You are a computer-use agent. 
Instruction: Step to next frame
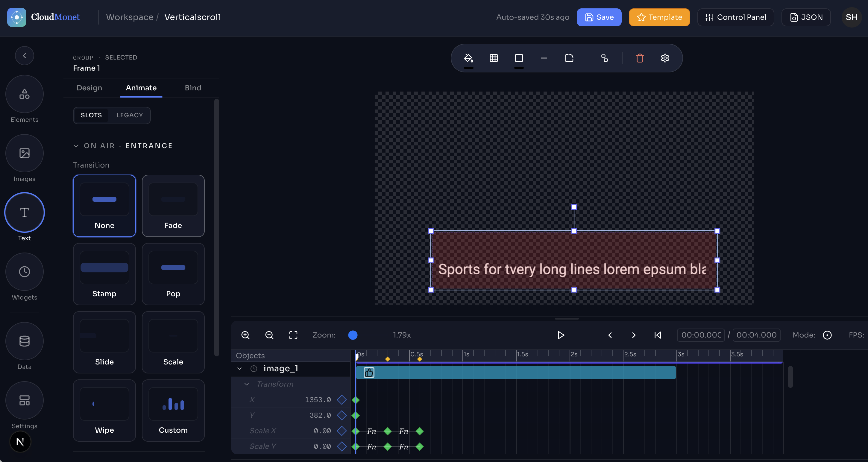(634, 335)
